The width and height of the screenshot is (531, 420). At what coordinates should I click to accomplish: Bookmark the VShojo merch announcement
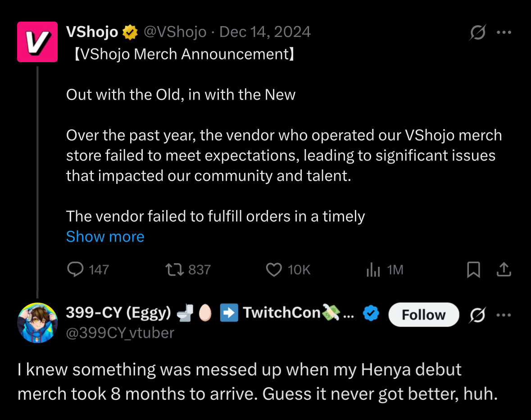[473, 269]
